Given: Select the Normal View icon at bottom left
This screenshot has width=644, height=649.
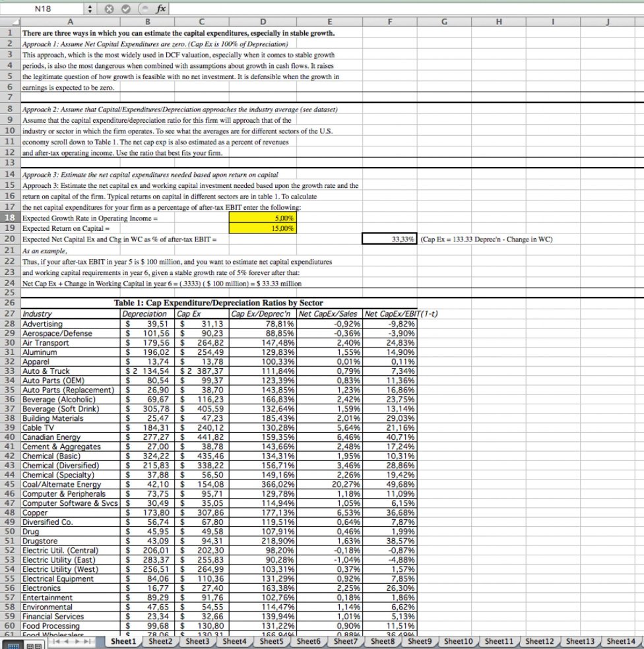Looking at the screenshot, I should tap(14, 645).
